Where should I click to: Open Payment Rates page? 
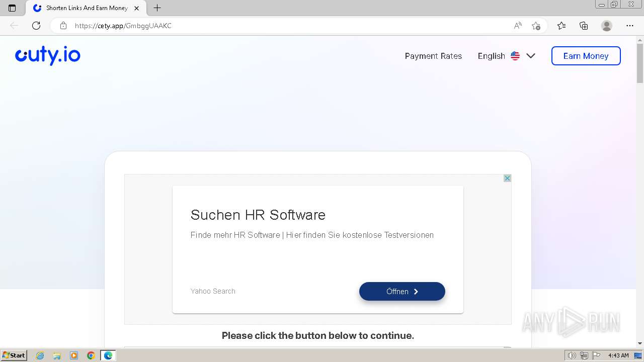433,56
